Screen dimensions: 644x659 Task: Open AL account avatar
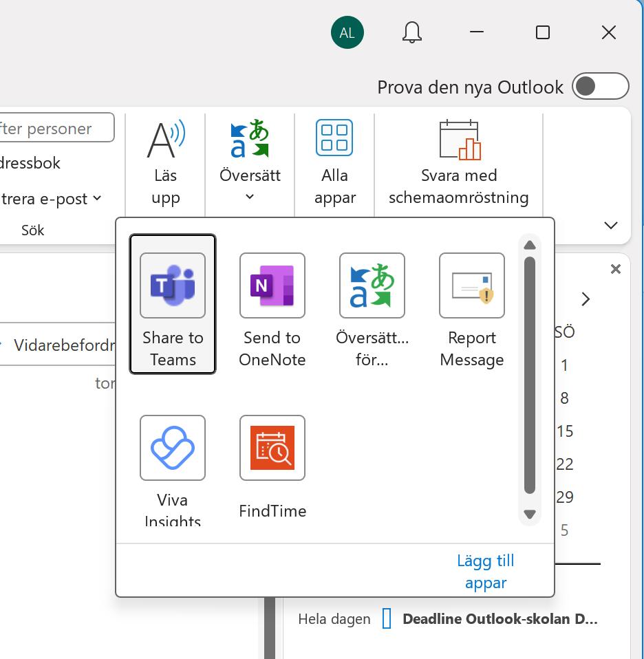(347, 32)
